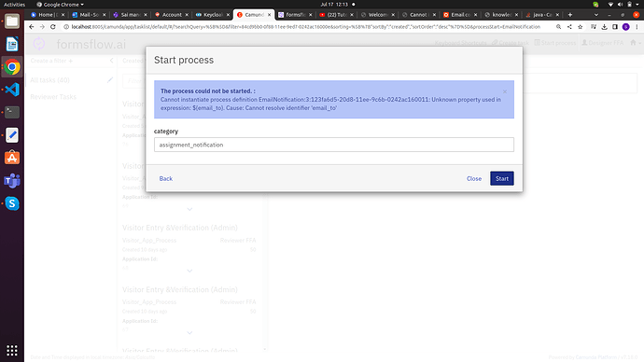
Task: Open Microsoft Teams from the dock
Action: coord(12,181)
